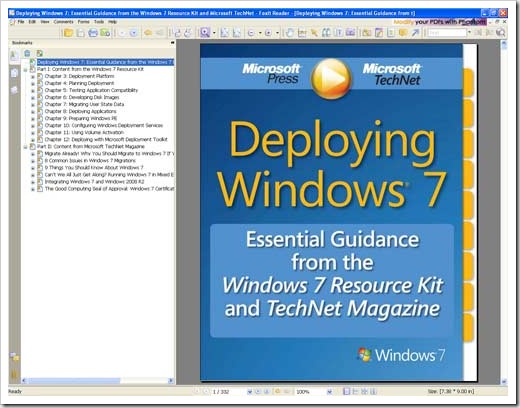This screenshot has height=408, width=520.
Task: Select the yellow arrow annotation selection tool
Action: pyautogui.click(x=314, y=33)
